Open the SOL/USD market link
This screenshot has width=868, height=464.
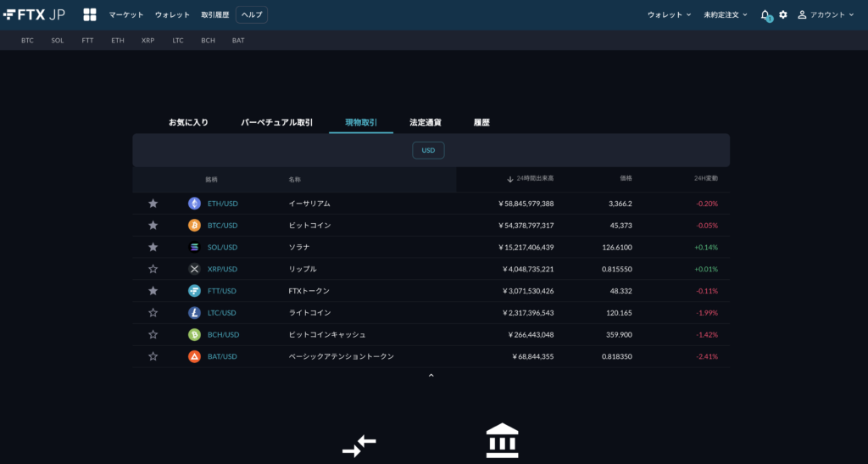223,247
